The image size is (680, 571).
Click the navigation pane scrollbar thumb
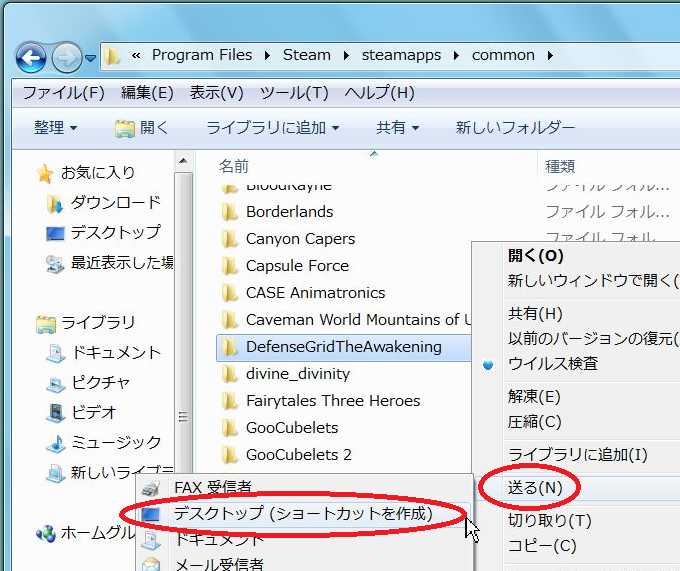[x=183, y=323]
